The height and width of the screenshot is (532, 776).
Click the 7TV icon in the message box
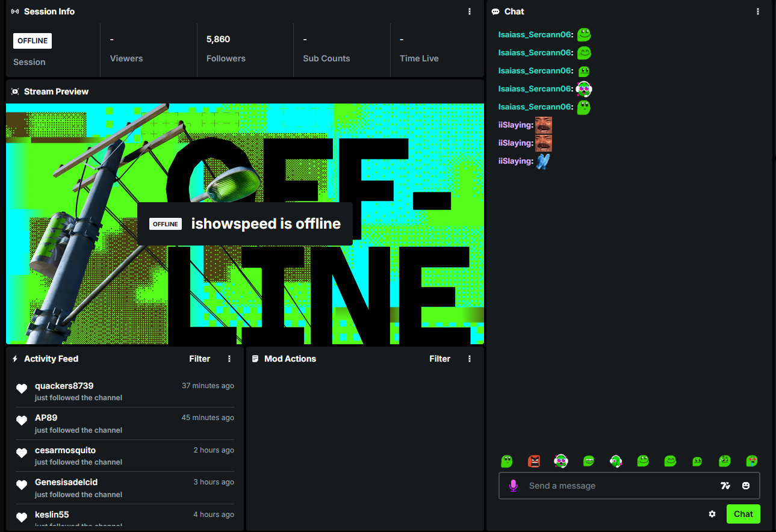tap(725, 486)
